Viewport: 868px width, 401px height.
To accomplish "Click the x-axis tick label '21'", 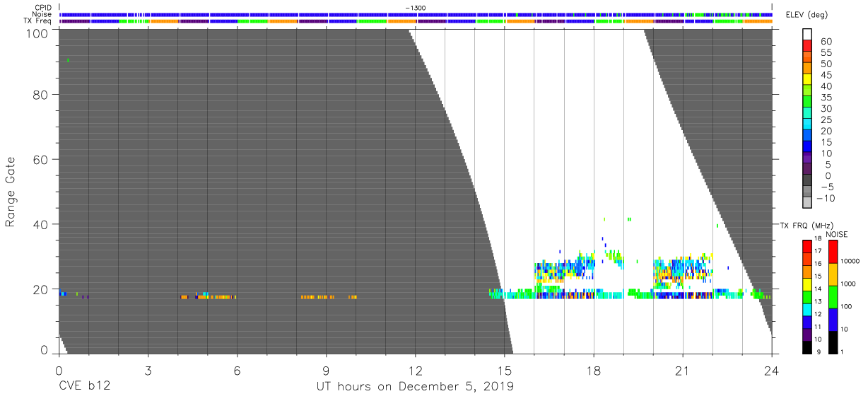I will pos(683,371).
